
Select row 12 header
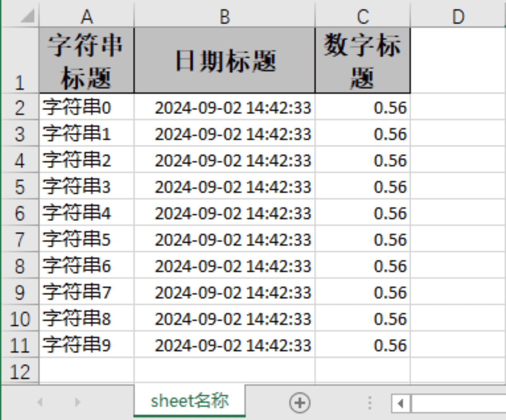tap(20, 371)
